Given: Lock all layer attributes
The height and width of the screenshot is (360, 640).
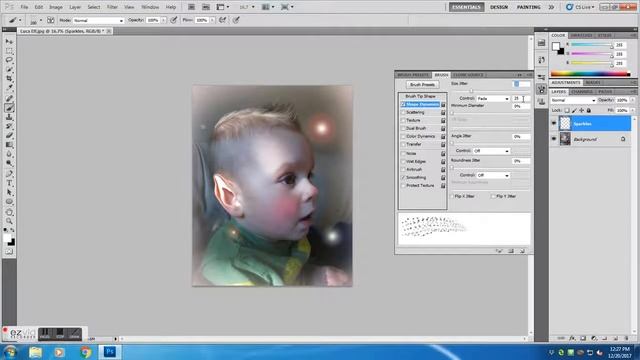Looking at the screenshot, I should pyautogui.click(x=589, y=111).
